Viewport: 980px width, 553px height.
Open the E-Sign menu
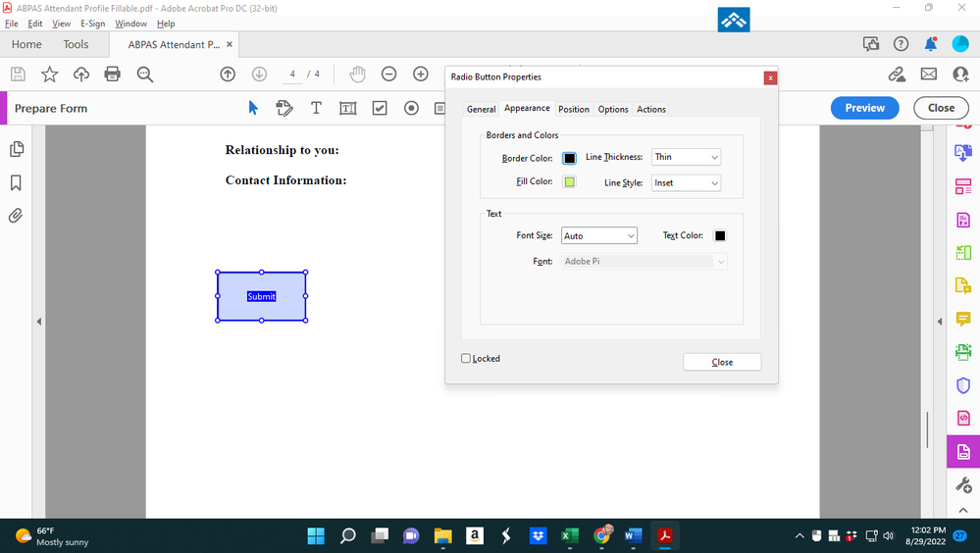(x=92, y=24)
